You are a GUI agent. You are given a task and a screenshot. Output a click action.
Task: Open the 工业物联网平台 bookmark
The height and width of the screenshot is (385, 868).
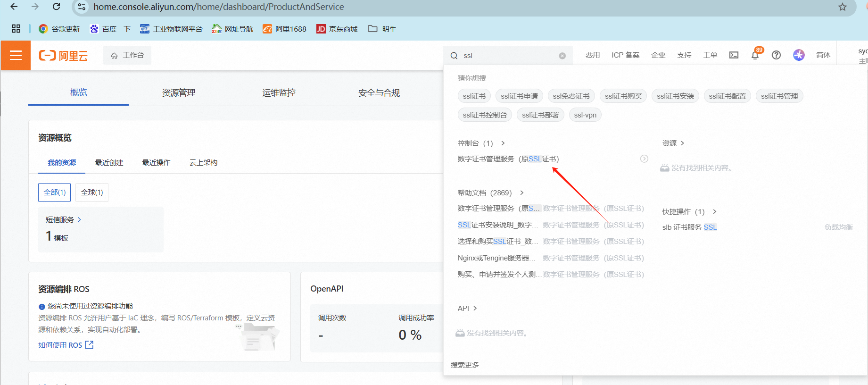click(171, 29)
